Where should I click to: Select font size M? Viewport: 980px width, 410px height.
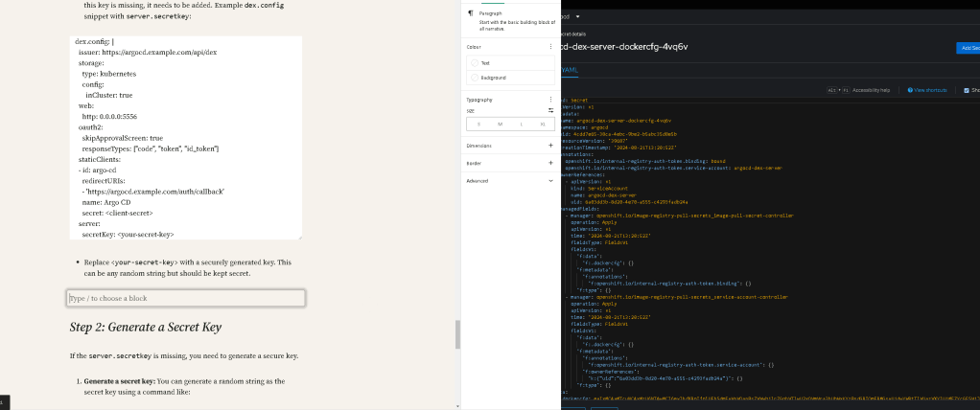(x=500, y=125)
